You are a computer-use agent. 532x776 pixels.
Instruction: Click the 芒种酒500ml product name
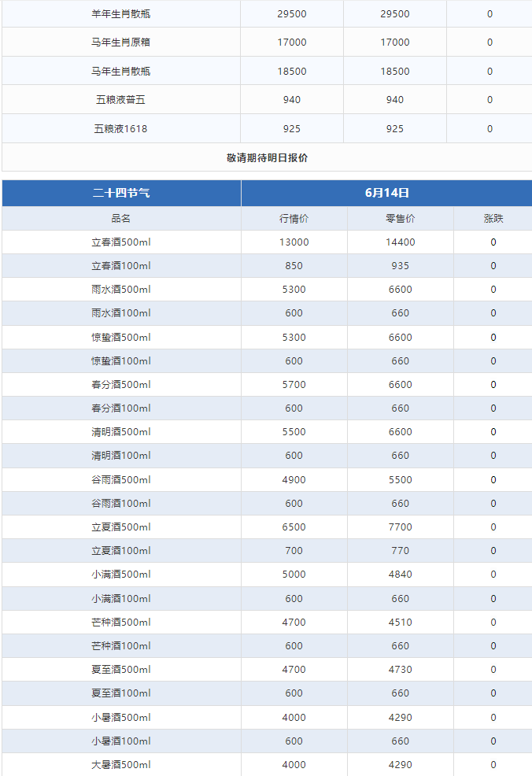click(120, 622)
